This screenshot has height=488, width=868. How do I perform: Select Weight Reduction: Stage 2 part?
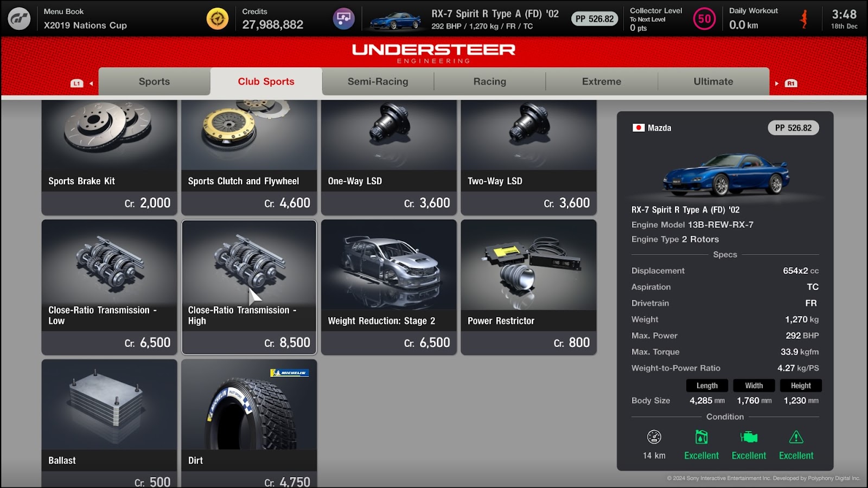(x=389, y=287)
